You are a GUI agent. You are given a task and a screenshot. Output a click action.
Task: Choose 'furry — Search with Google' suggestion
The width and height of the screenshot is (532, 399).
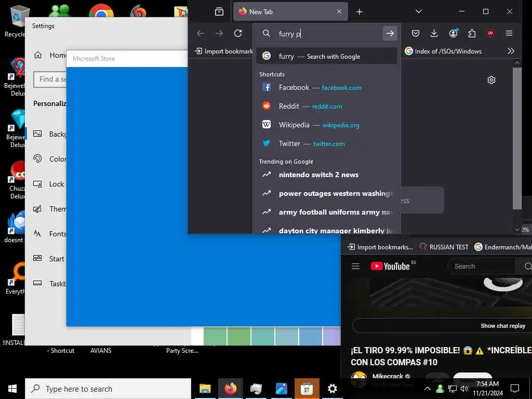pyautogui.click(x=326, y=56)
